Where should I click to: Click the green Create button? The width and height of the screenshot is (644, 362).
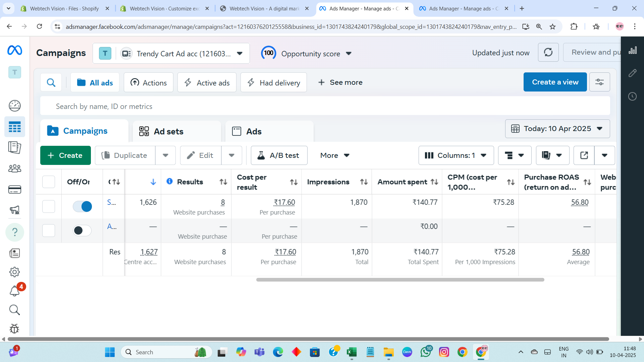(65, 156)
